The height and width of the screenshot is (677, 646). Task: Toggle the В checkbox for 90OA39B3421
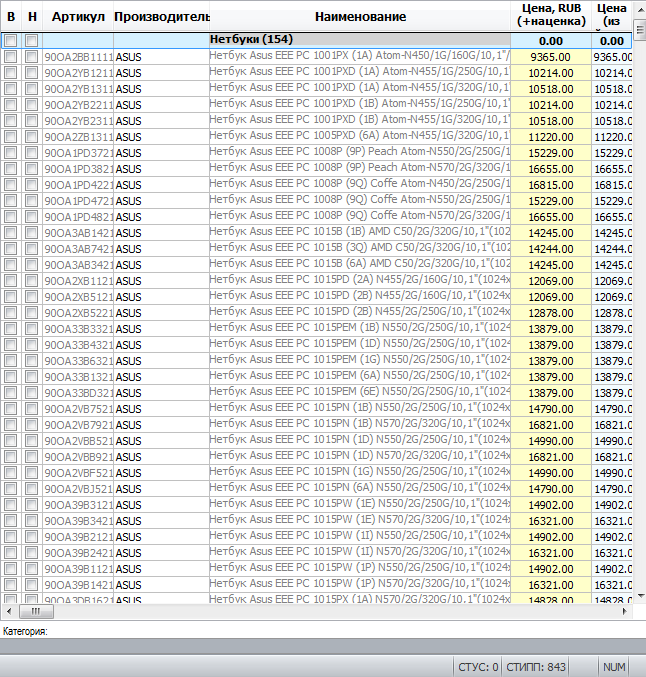tap(11, 521)
